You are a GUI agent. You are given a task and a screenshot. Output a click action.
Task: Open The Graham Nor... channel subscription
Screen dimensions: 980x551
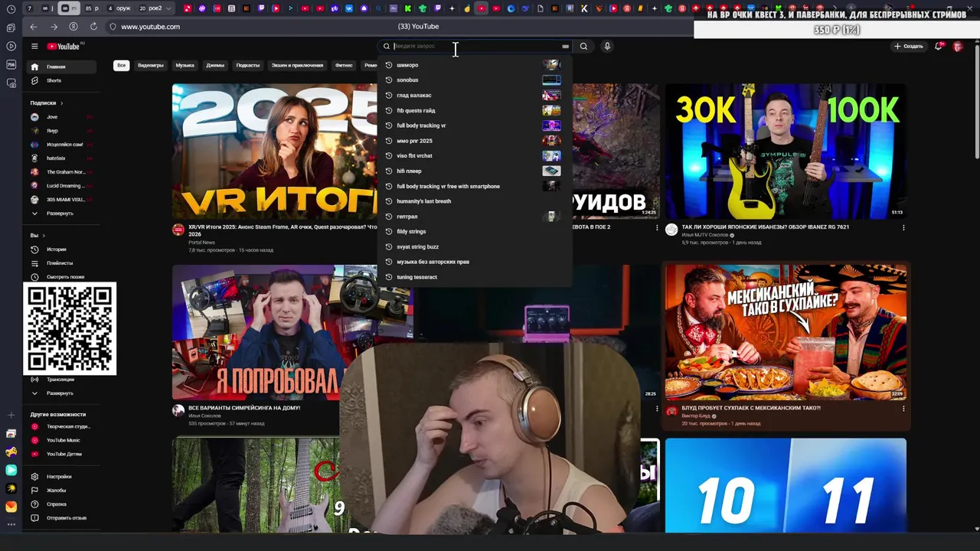(x=62, y=172)
